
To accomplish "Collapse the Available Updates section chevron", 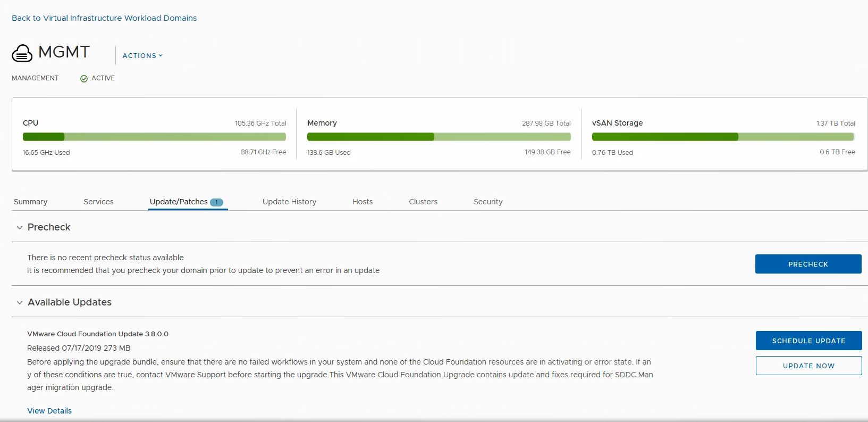I will tap(20, 303).
